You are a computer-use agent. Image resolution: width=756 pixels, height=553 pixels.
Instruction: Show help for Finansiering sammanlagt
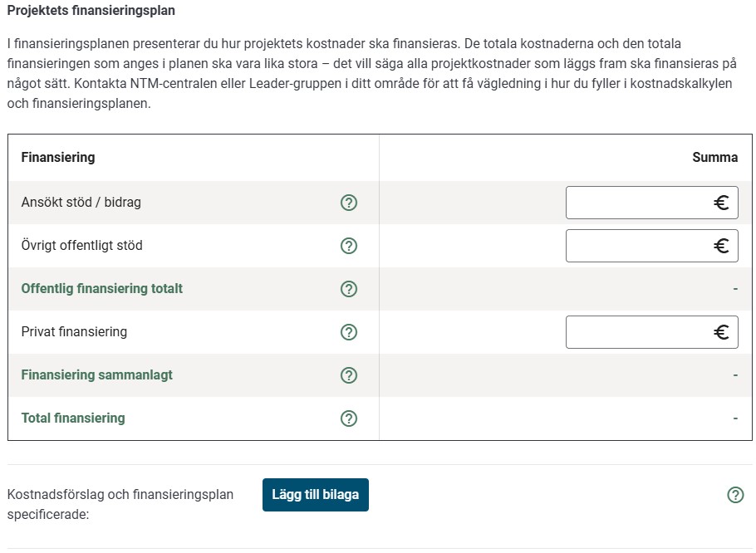349,374
